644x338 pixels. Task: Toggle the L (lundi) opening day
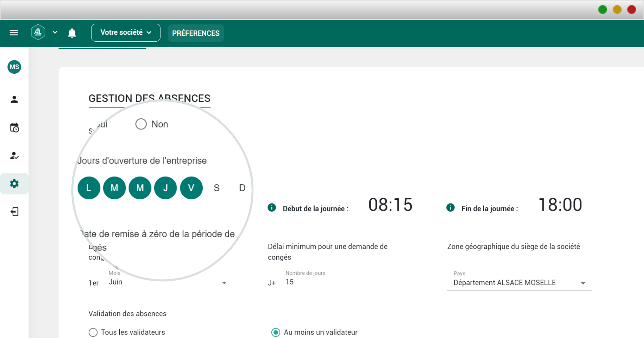89,188
